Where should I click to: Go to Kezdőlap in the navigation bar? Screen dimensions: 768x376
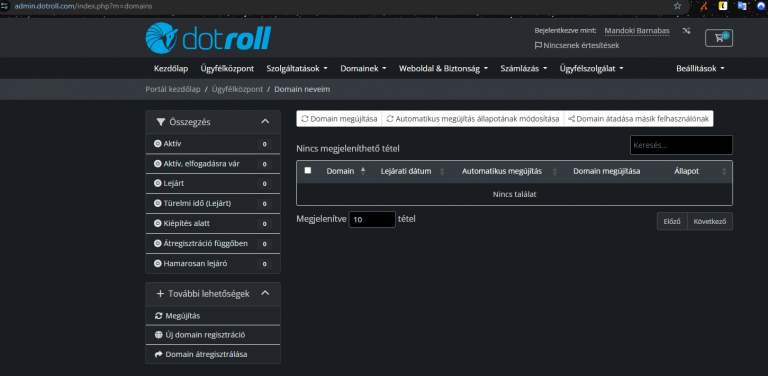click(171, 69)
